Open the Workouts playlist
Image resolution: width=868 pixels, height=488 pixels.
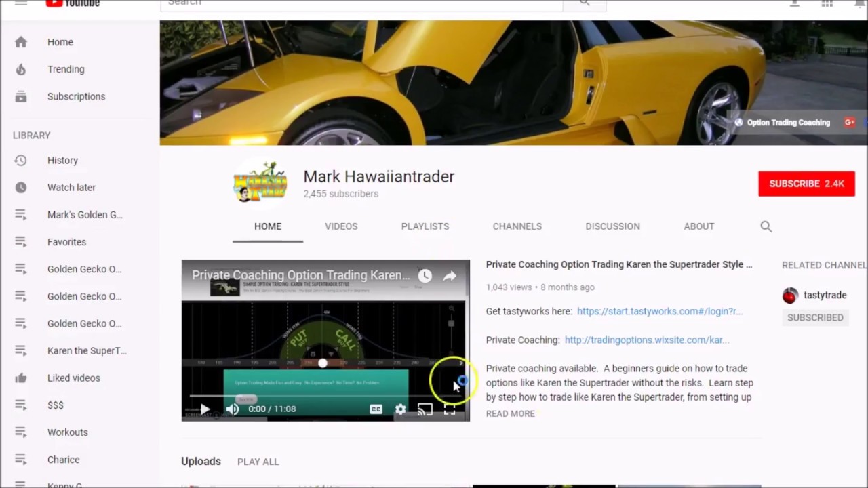click(67, 432)
